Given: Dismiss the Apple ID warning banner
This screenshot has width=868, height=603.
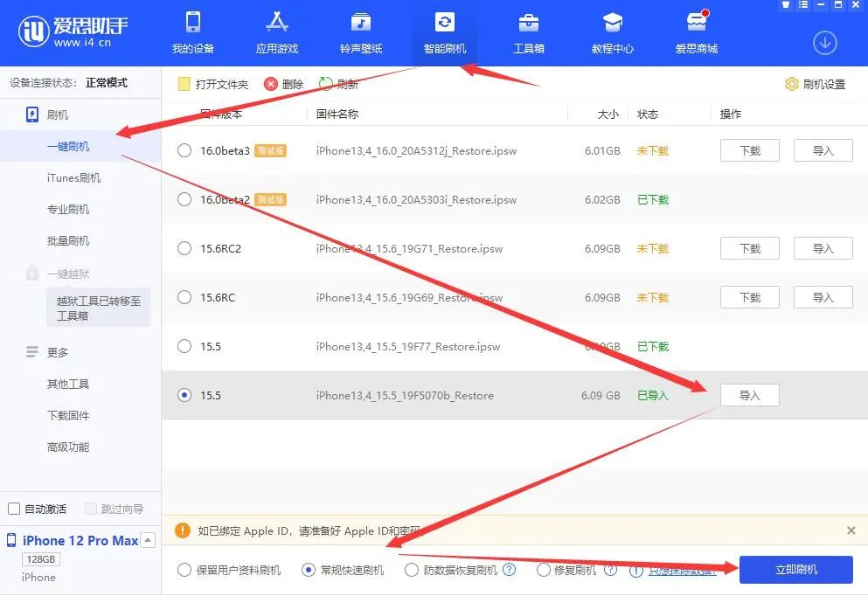Looking at the screenshot, I should 851,530.
